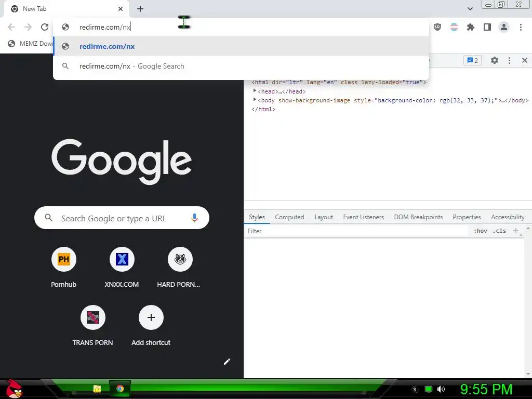Toggle the browser side panel
This screenshot has width=532, height=399.
pyautogui.click(x=487, y=27)
